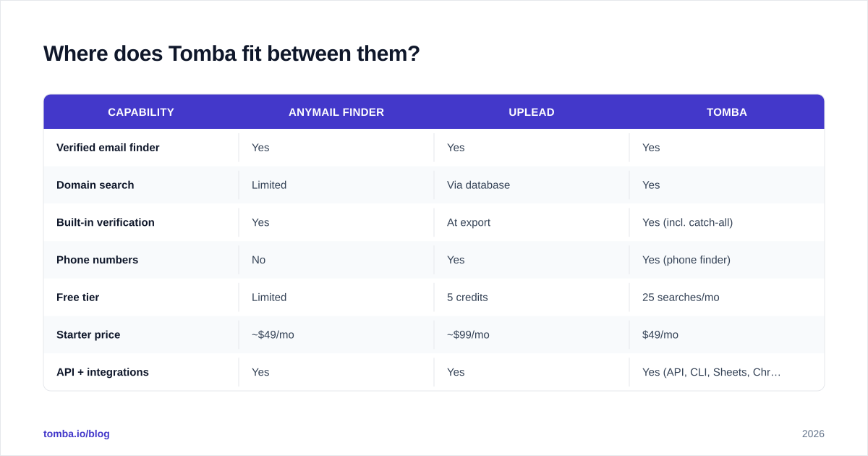Click the 'Via database' cell under UpLead
The width and height of the screenshot is (868, 456).
tap(478, 185)
